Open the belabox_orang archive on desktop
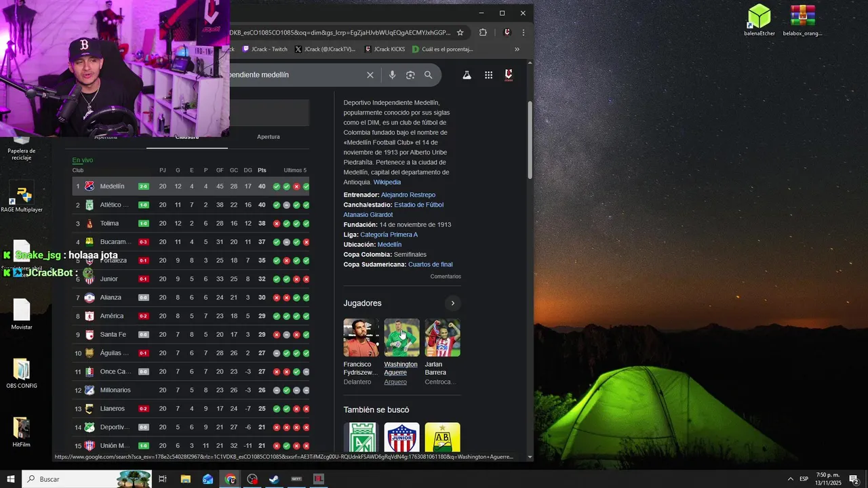Image resolution: width=868 pixels, height=488 pixels. [802, 20]
